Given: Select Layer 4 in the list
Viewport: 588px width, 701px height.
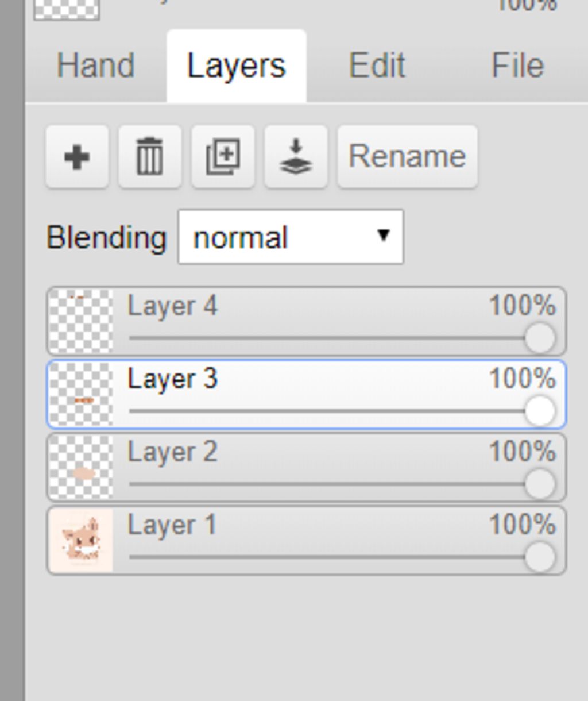Looking at the screenshot, I should pyautogui.click(x=306, y=321).
